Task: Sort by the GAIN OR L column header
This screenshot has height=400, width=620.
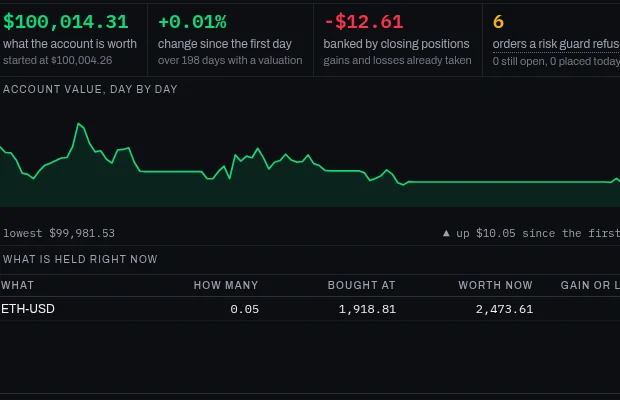Action: coord(590,285)
